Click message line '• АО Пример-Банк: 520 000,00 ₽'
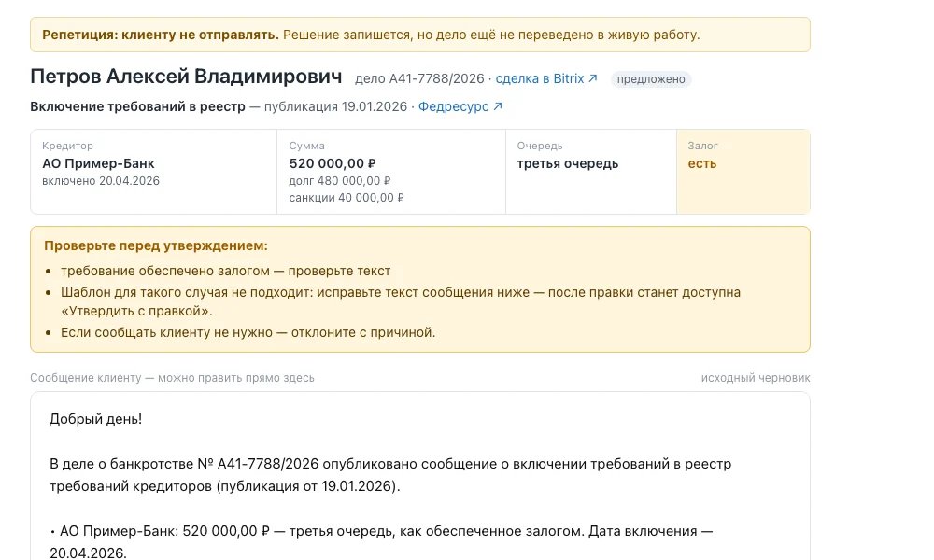This screenshot has width=934, height=560. pyautogui.click(x=381, y=542)
